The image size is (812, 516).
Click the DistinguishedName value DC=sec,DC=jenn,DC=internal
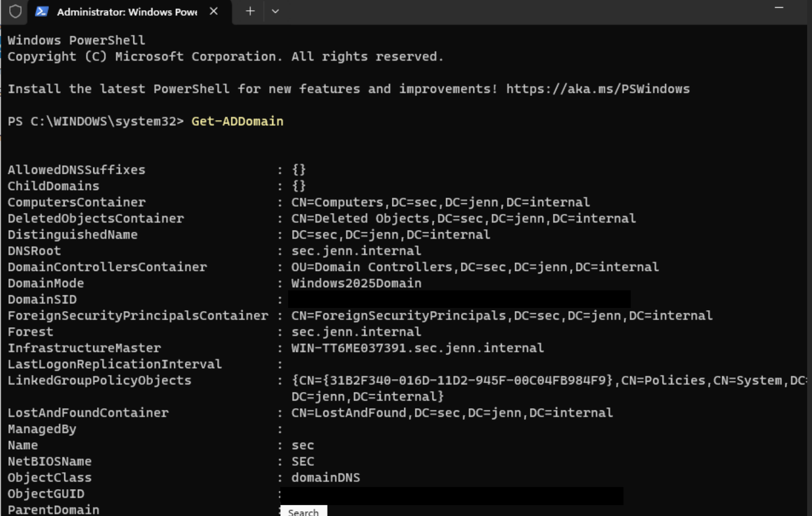[x=391, y=235]
